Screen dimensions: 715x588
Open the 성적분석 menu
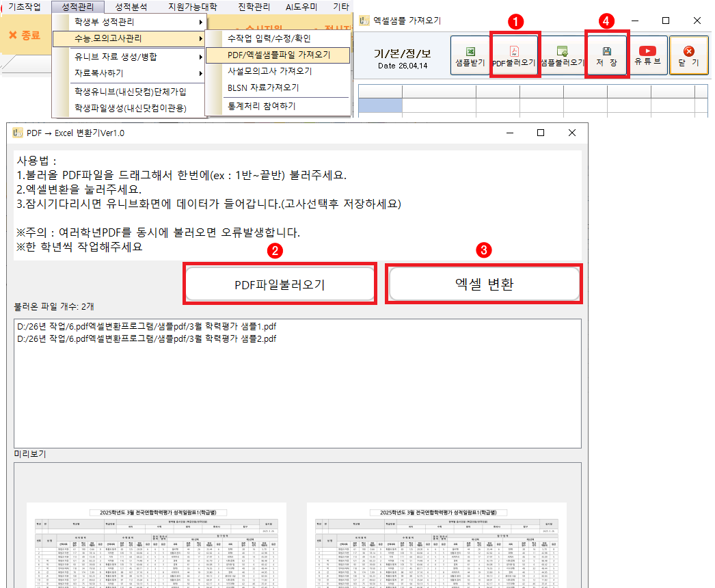pyautogui.click(x=131, y=6)
